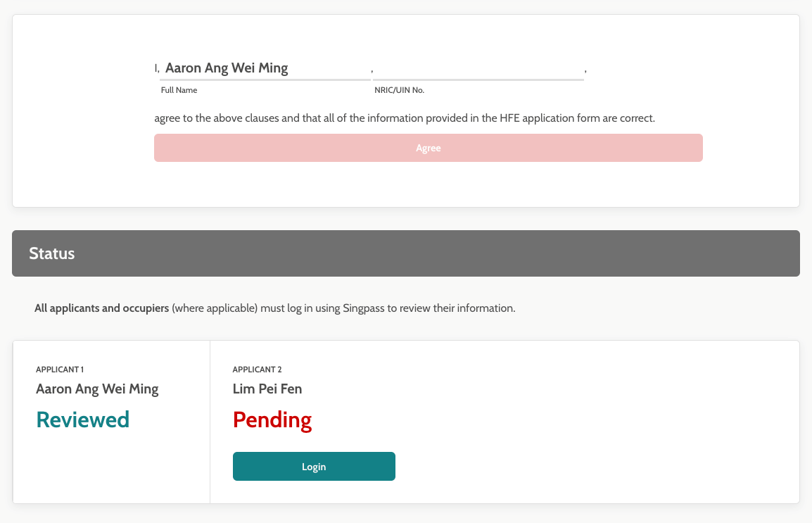Click the "Full Name" field label
The image size is (812, 523).
point(179,90)
